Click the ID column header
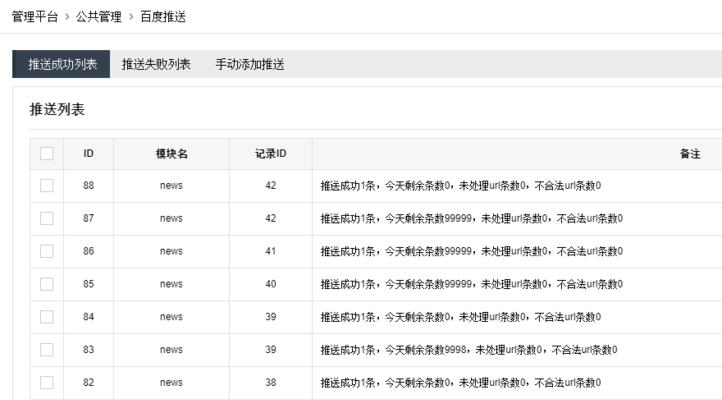 [x=88, y=153]
